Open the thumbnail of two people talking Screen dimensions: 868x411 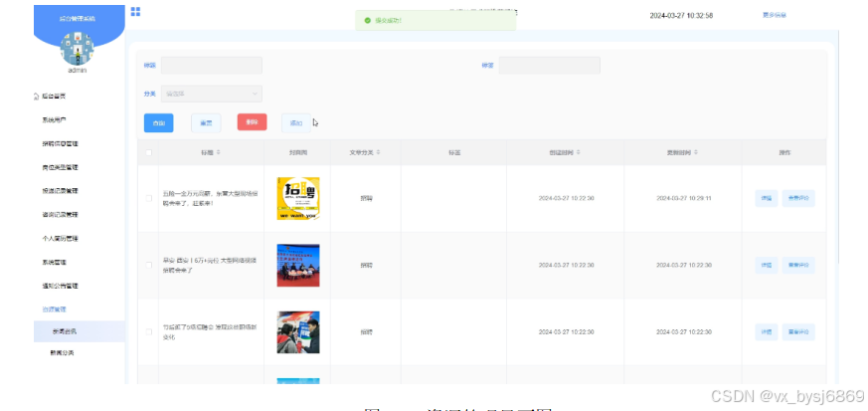298,331
